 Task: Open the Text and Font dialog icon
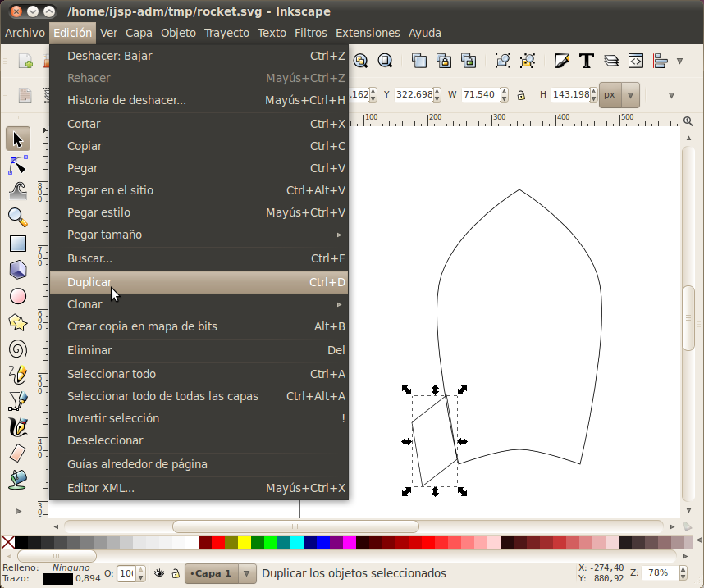click(x=587, y=61)
